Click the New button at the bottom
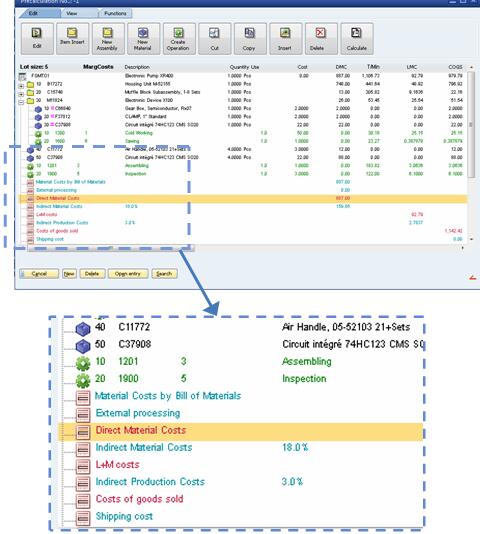Viewport: 480px width, 534px height. [69, 273]
